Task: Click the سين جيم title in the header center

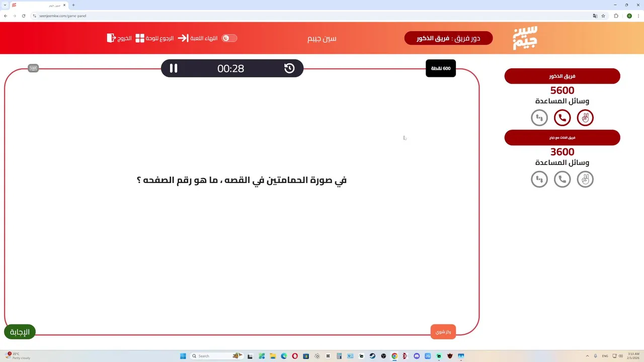Action: 322,38
